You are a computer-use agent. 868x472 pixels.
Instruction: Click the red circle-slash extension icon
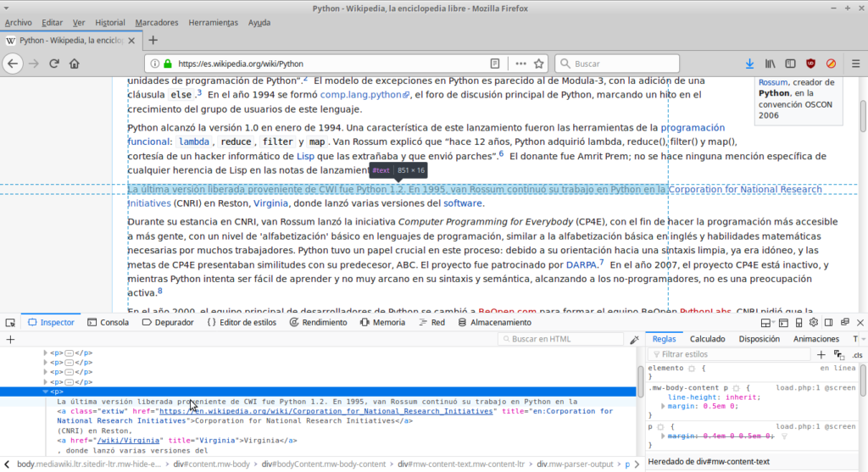(831, 64)
